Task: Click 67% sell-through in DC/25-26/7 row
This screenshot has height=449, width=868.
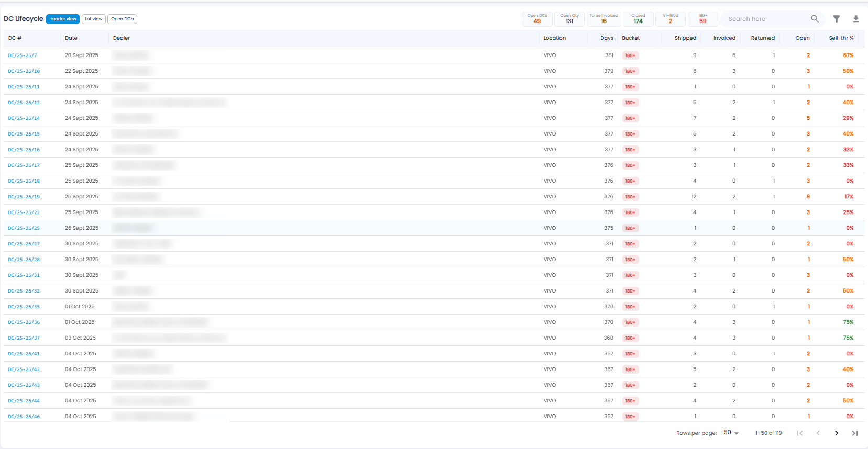Action: (x=848, y=55)
